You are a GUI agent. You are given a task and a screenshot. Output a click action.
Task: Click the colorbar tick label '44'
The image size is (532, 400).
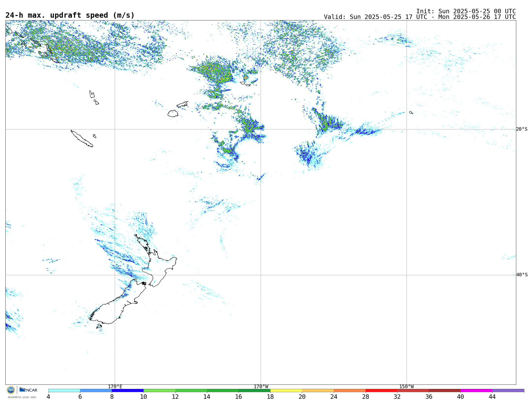492,397
